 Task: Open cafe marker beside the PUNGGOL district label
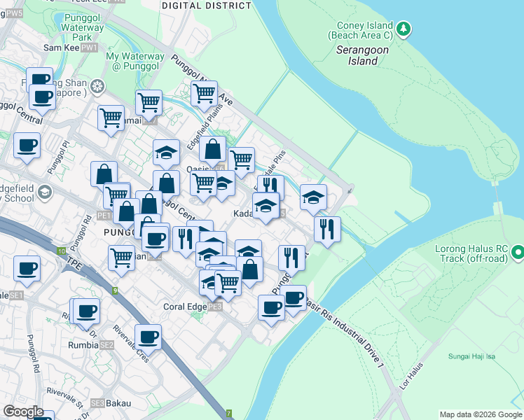[155, 240]
